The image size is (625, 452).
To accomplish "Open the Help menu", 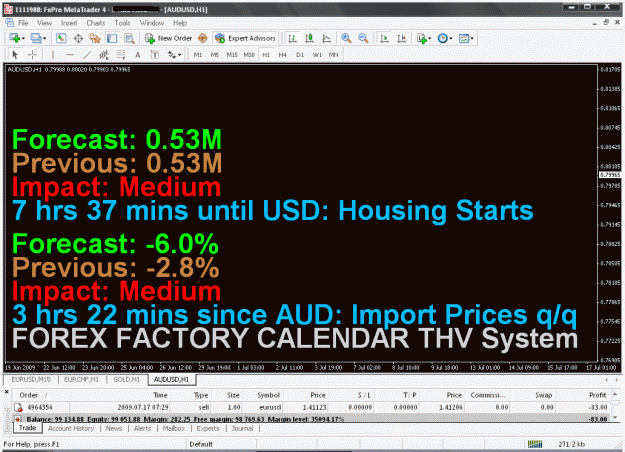I will (180, 23).
